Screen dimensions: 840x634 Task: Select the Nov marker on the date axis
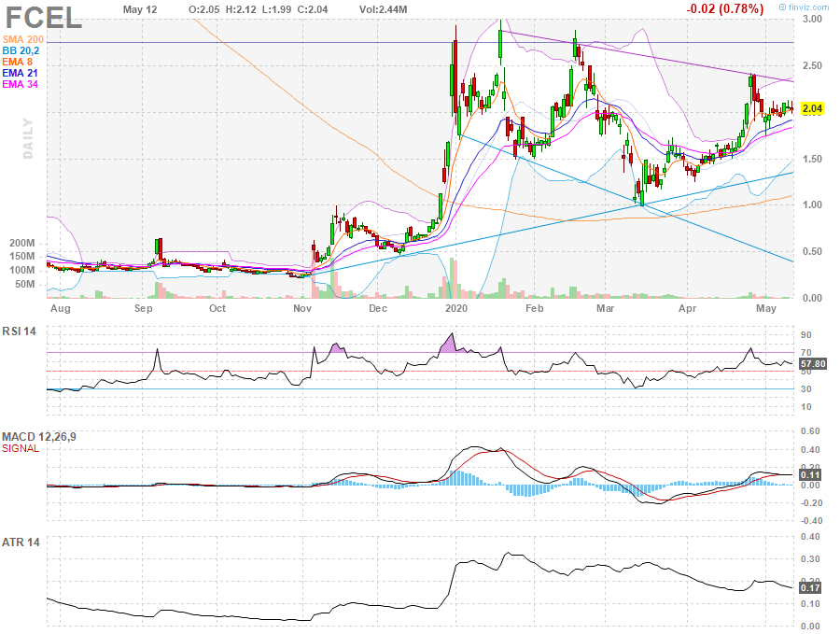point(302,307)
